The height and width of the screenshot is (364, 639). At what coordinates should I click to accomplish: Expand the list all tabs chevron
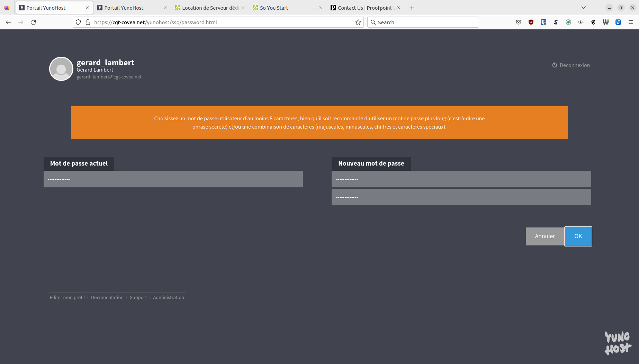point(583,8)
